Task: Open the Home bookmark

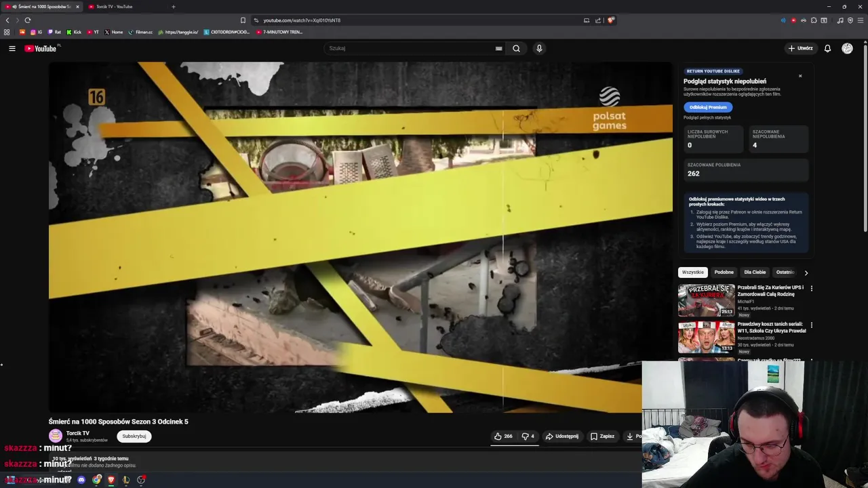Action: pyautogui.click(x=114, y=32)
